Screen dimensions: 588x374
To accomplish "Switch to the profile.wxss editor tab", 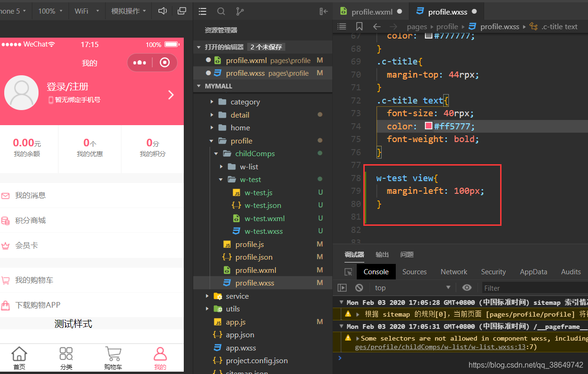I will [x=447, y=12].
